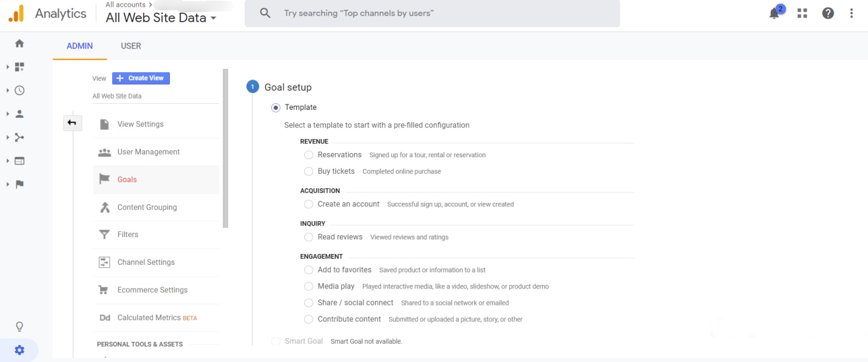
Task: Open the Google apps grid icon
Action: tap(802, 13)
